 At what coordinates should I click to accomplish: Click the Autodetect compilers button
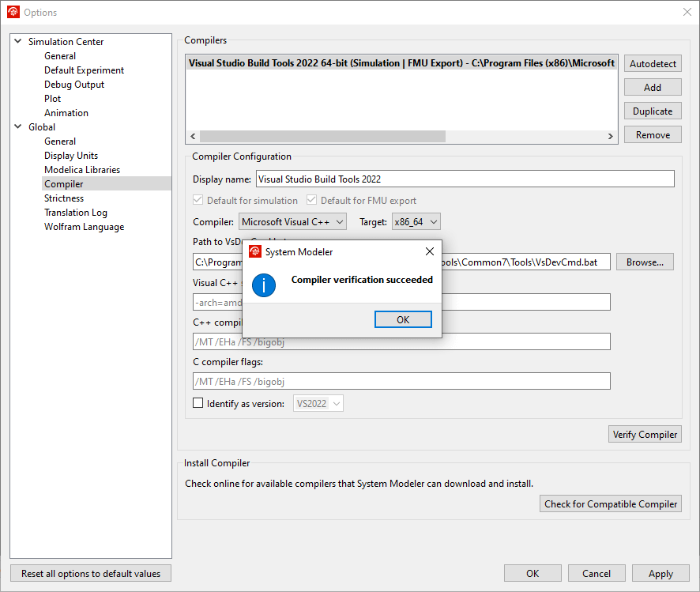[x=653, y=64]
